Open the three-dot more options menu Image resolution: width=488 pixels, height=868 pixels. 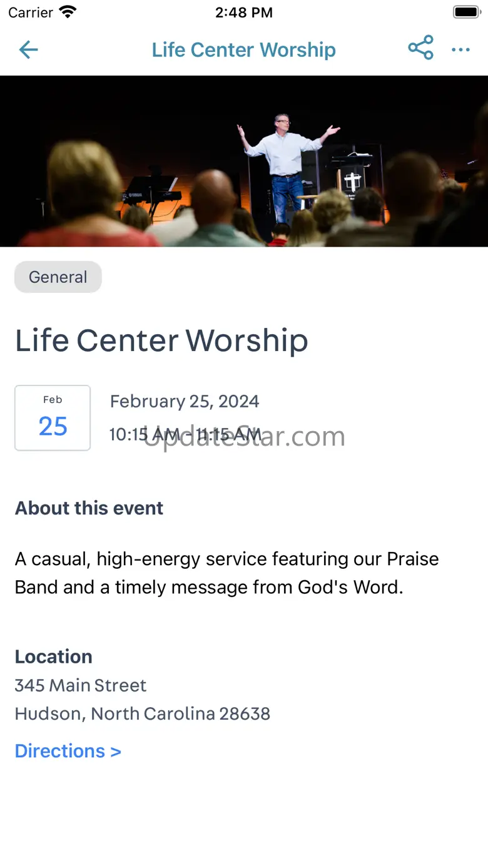click(460, 49)
